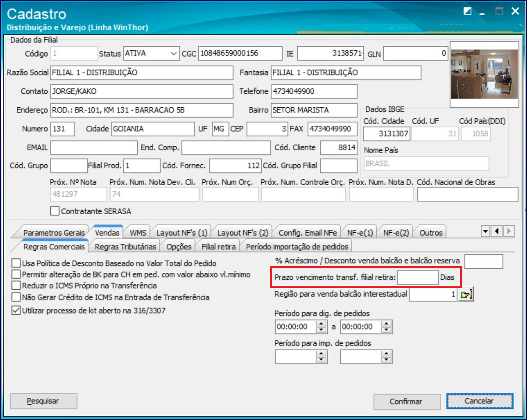527x420 pixels.
Task: Click the Endereço field
Action: pos(141,110)
